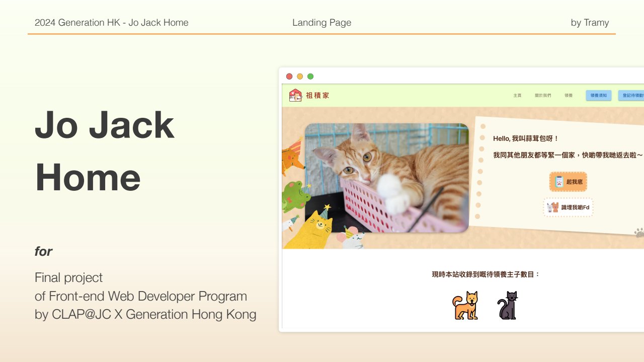Click the italic 'for' text
The width and height of the screenshot is (644, 362).
(x=43, y=251)
